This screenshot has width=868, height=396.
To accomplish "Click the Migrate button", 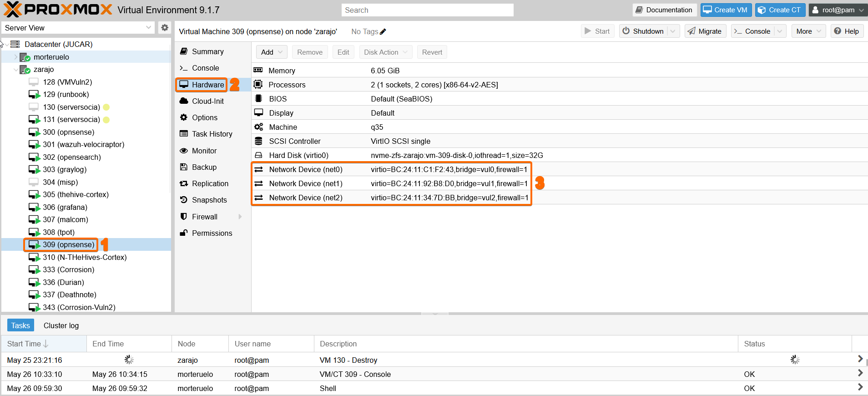I will click(x=705, y=31).
